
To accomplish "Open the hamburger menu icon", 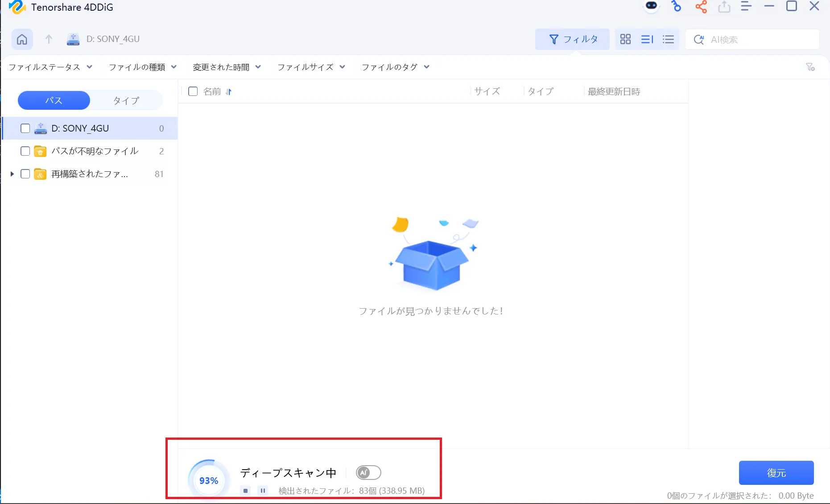I will pos(746,7).
